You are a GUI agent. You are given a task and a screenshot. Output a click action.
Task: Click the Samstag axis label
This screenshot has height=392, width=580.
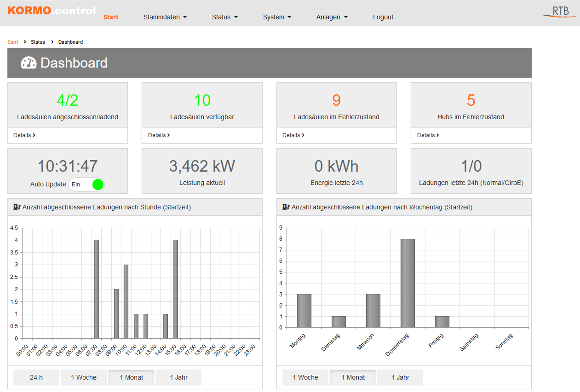tap(469, 342)
